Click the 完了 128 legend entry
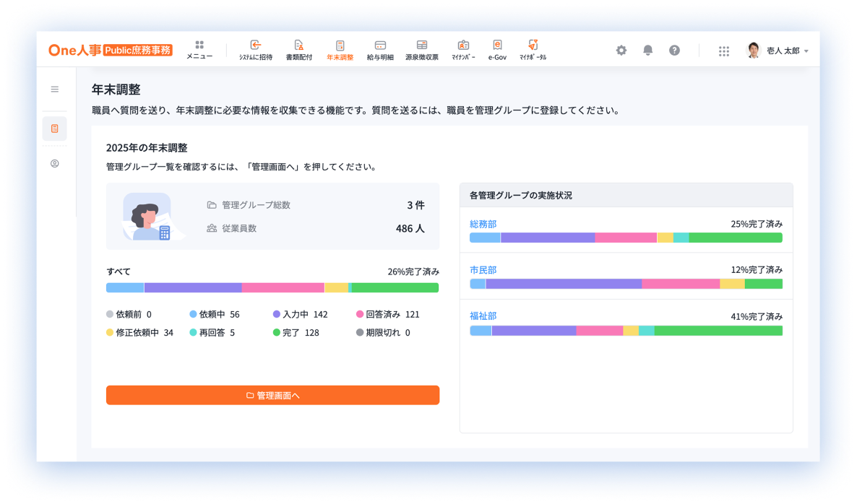The image size is (857, 504). pos(296,333)
